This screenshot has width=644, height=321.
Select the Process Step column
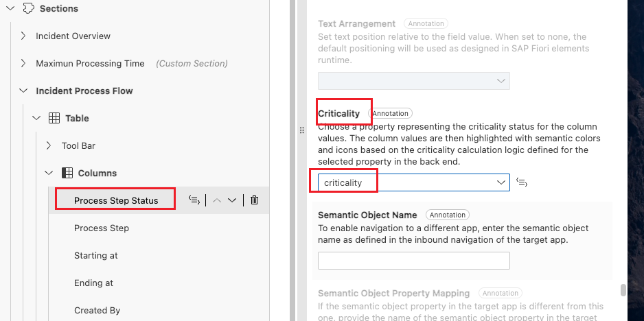pyautogui.click(x=102, y=228)
